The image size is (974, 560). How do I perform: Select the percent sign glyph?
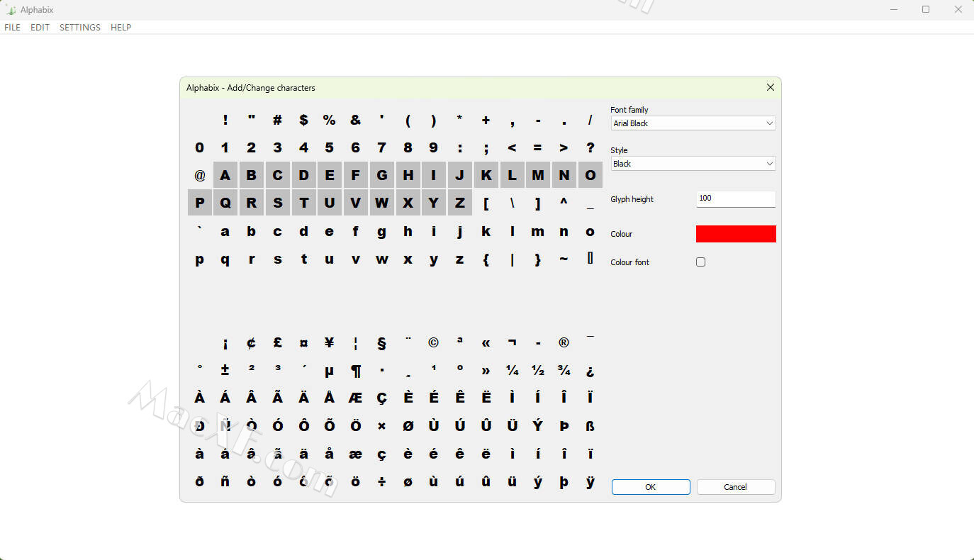(330, 120)
